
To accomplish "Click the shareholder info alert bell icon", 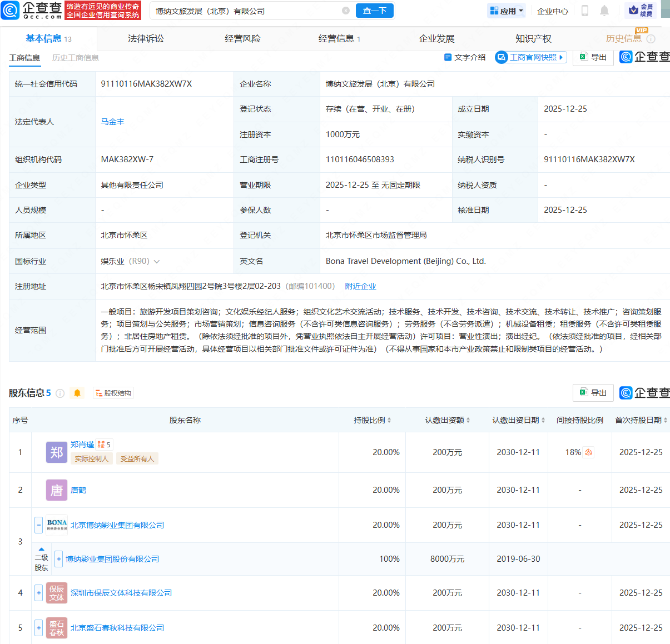I will click(77, 393).
